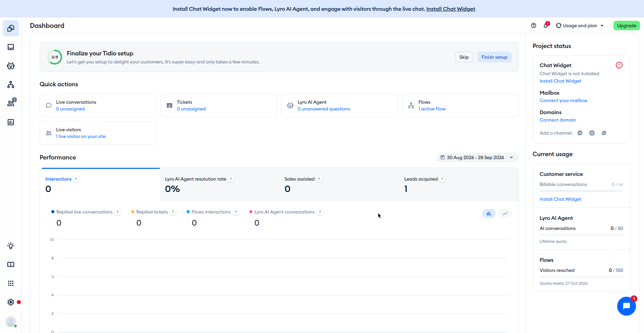Open the Analytics sidebar icon
This screenshot has width=644, height=333.
tap(11, 122)
